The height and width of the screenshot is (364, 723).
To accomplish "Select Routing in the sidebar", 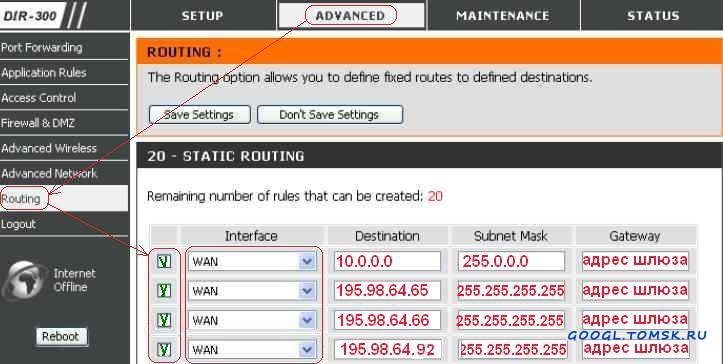I will coord(64,199).
